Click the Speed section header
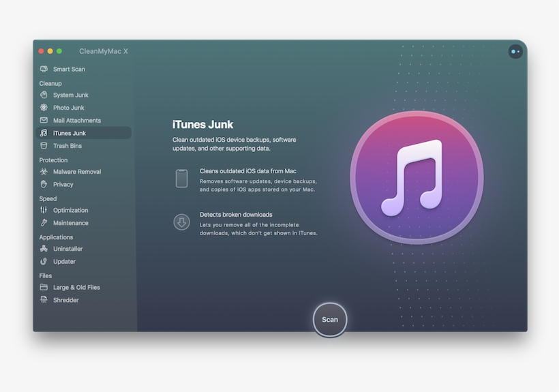The image size is (559, 392). point(48,198)
